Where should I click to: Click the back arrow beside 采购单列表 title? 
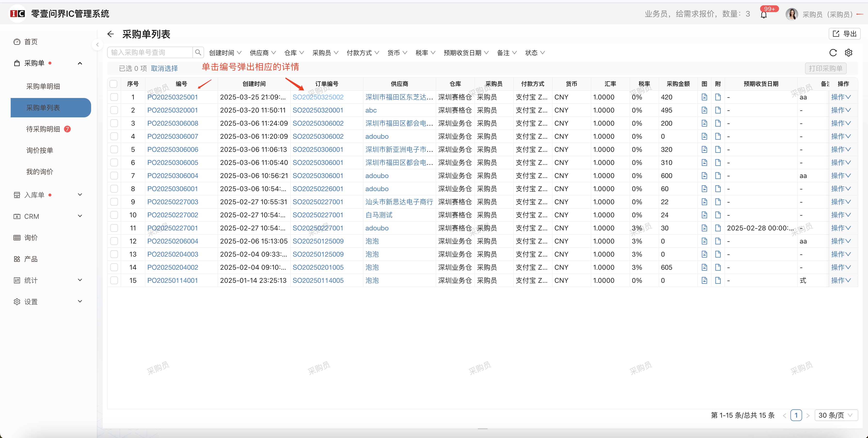coord(110,34)
